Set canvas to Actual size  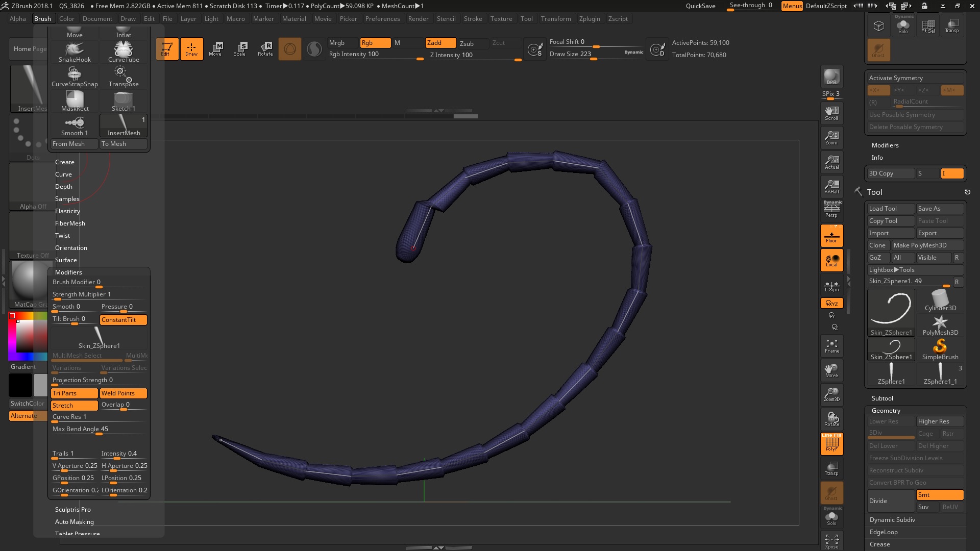pos(831,162)
